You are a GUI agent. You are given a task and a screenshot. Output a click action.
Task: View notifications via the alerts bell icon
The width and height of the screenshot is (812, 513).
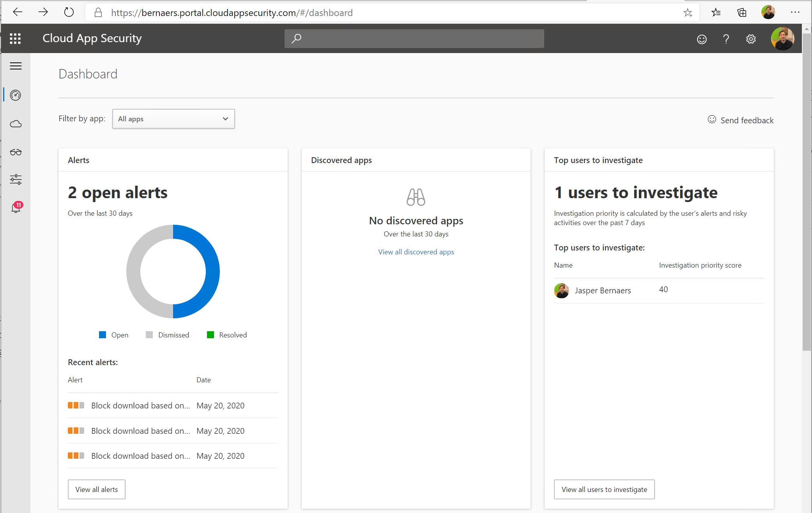point(16,208)
